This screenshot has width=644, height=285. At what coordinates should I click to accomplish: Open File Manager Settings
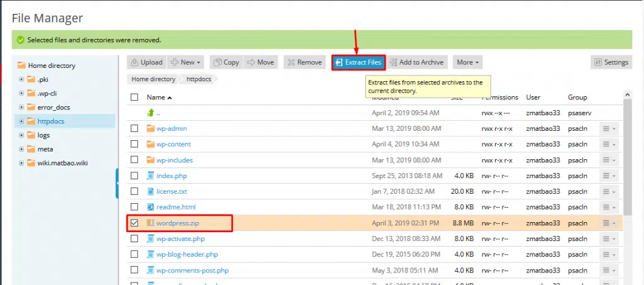611,62
